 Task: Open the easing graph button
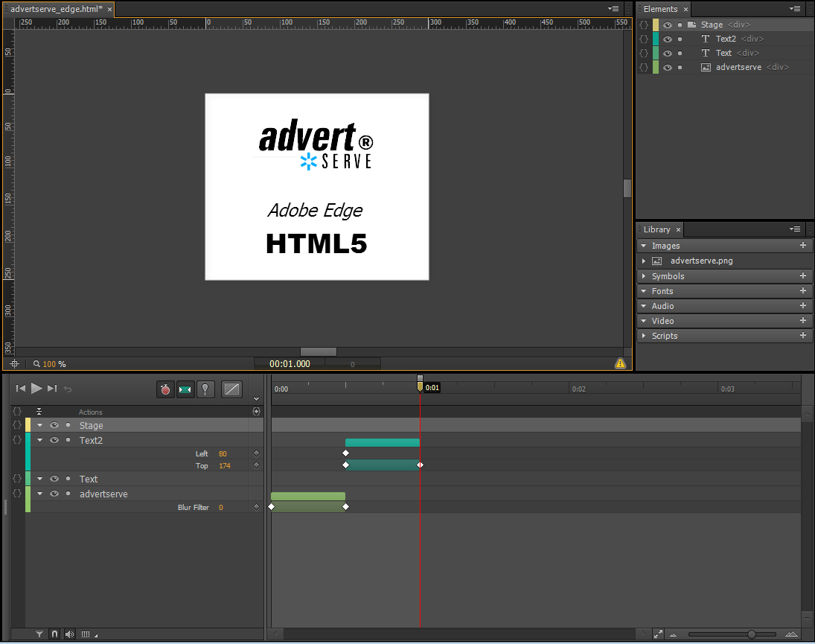[x=231, y=389]
